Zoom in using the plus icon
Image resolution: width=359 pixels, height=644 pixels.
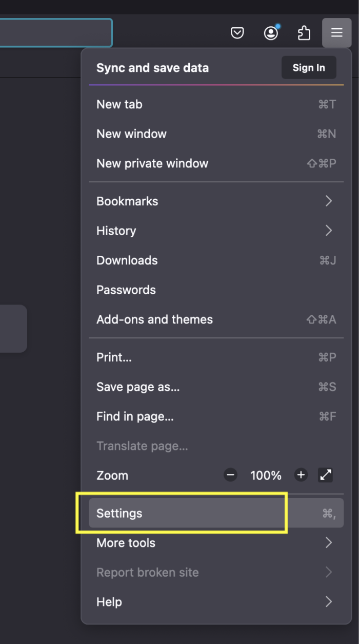point(301,475)
